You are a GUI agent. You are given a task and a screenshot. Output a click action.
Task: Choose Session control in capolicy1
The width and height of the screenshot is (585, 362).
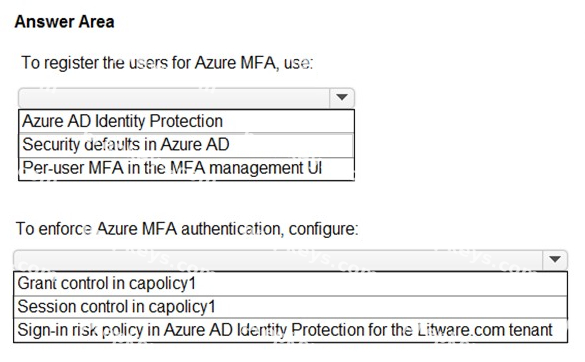(x=290, y=307)
